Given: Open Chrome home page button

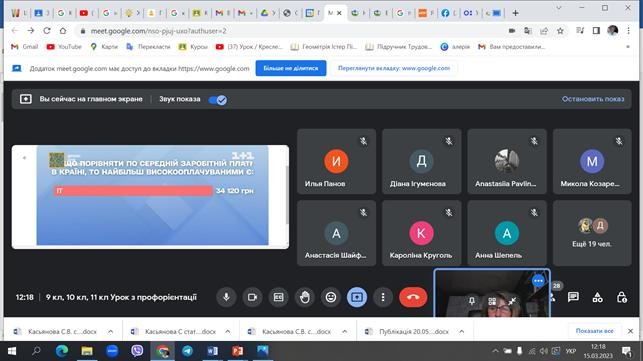Looking at the screenshot, I should [x=63, y=31].
